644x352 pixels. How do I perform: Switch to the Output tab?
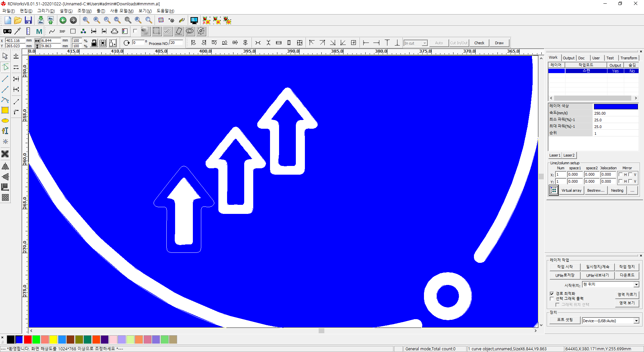pyautogui.click(x=569, y=58)
